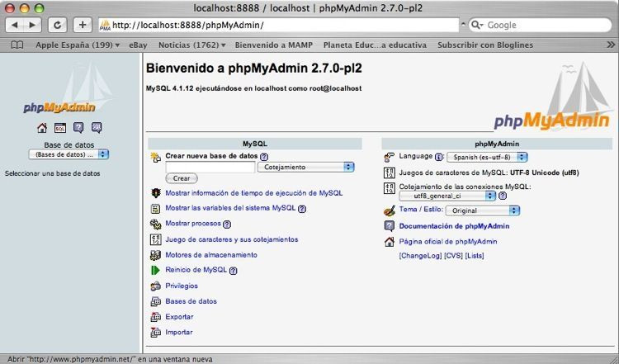The height and width of the screenshot is (364, 619).
Task: Open the Apple España bookmark menu
Action: click(77, 45)
